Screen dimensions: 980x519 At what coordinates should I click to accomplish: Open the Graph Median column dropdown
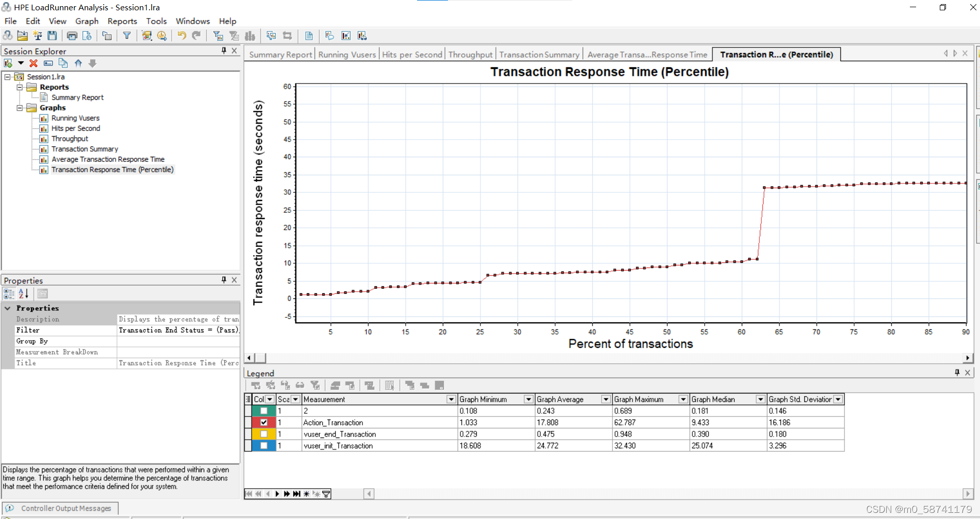click(x=760, y=399)
